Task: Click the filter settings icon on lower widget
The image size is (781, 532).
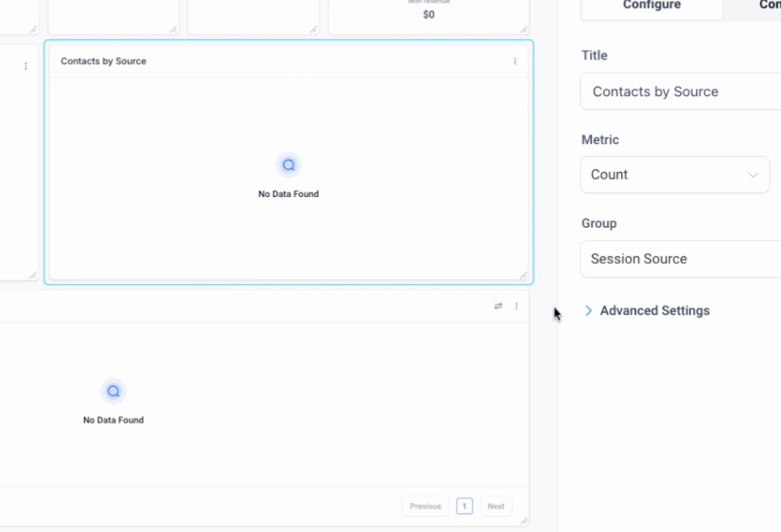Action: click(x=498, y=306)
